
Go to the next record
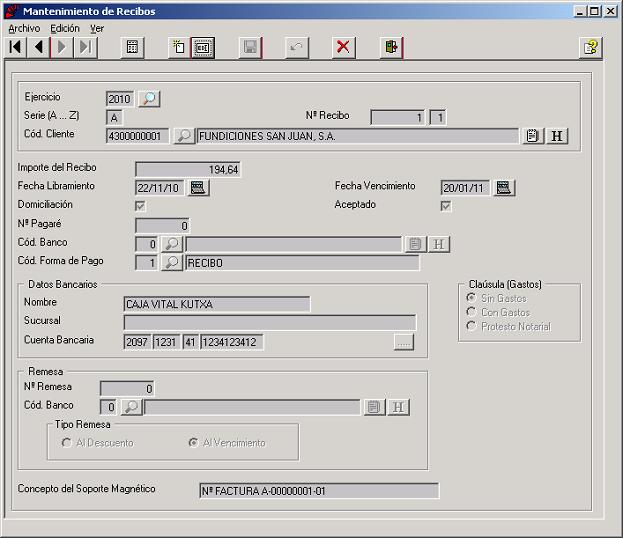point(62,48)
